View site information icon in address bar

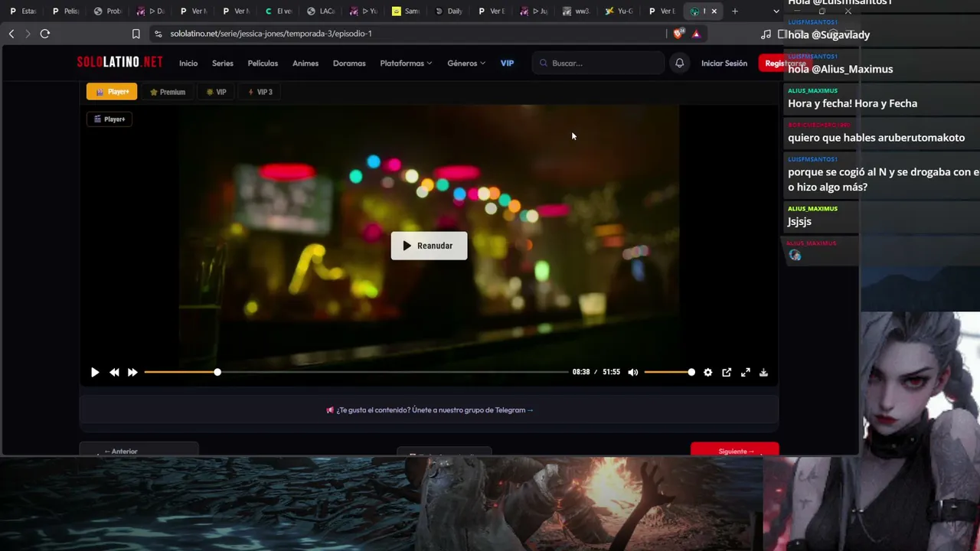pyautogui.click(x=158, y=34)
